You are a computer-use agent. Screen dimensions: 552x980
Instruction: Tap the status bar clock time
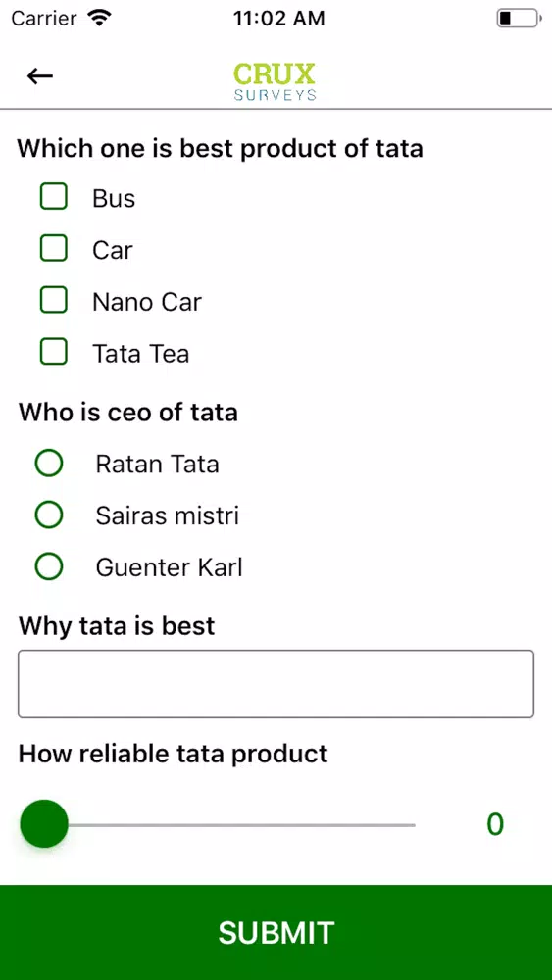278,18
